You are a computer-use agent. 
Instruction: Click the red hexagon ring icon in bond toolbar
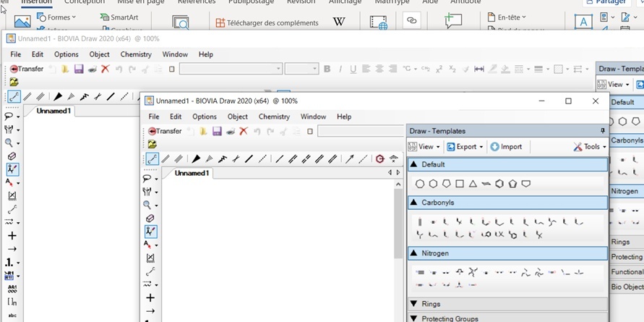pyautogui.click(x=380, y=158)
